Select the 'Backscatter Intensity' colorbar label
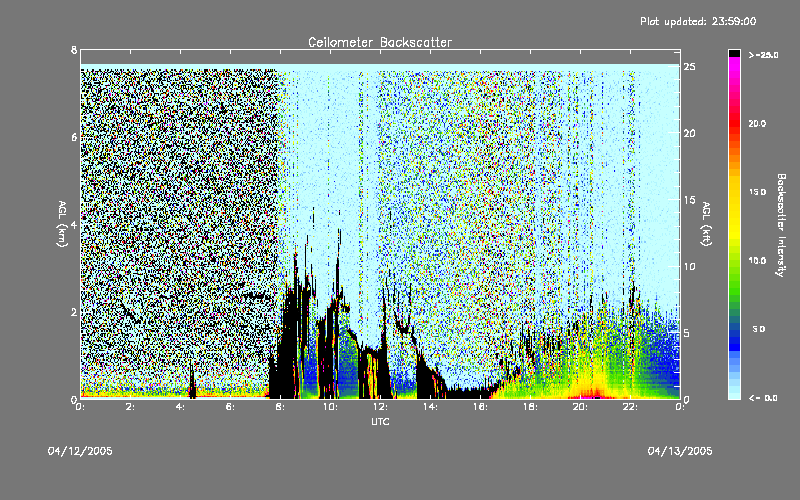Viewport: 800px width, 500px height. (x=780, y=225)
